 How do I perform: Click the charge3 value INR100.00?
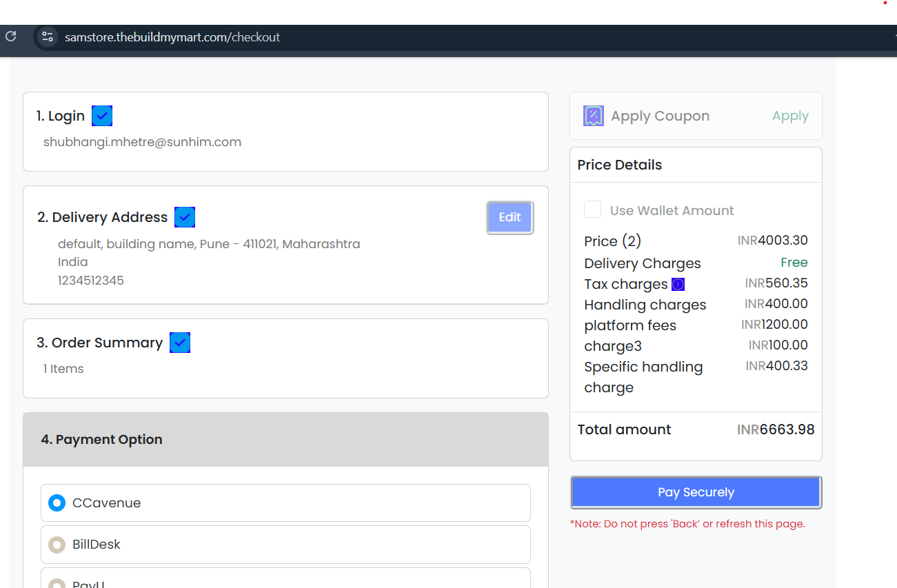click(x=778, y=345)
